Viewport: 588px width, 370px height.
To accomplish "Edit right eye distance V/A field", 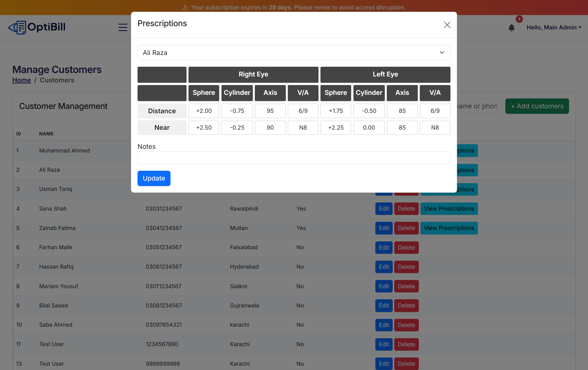I will [x=303, y=111].
